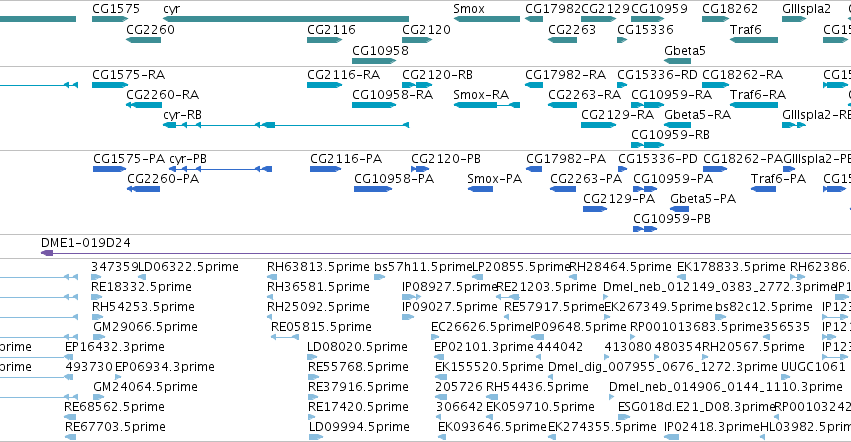The width and height of the screenshot is (851, 442).
Task: Click the LD08020.5prime EST
Action: [x=312, y=357]
